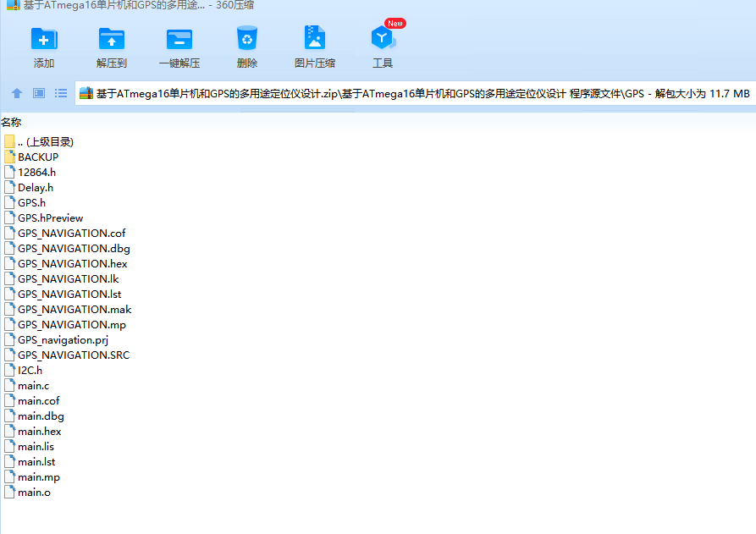Image resolution: width=756 pixels, height=534 pixels.
Task: Click the 名称 column header
Action: click(x=11, y=123)
